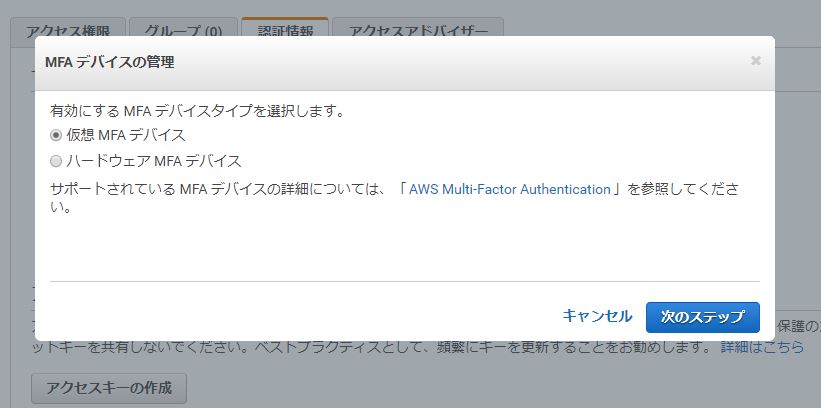Close the MFA device management dialog
The width and height of the screenshot is (821, 408).
(x=755, y=61)
